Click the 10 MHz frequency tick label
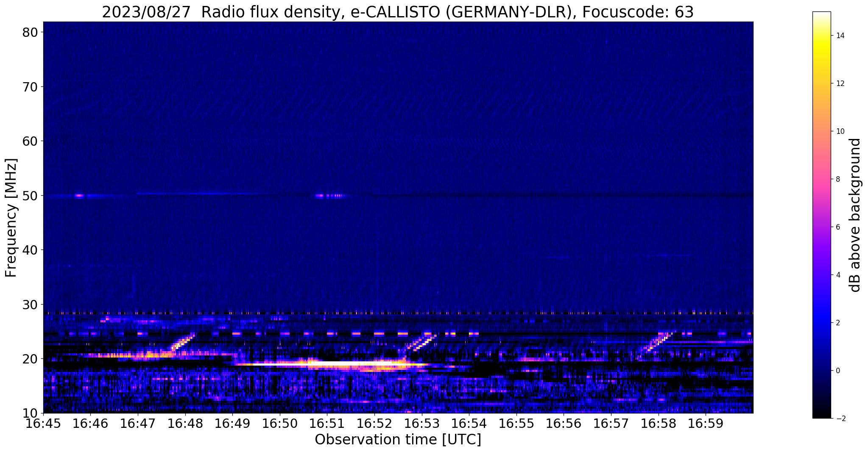 pos(31,413)
